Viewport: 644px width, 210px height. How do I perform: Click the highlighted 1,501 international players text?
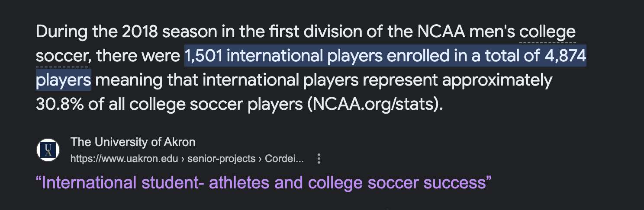(x=283, y=56)
